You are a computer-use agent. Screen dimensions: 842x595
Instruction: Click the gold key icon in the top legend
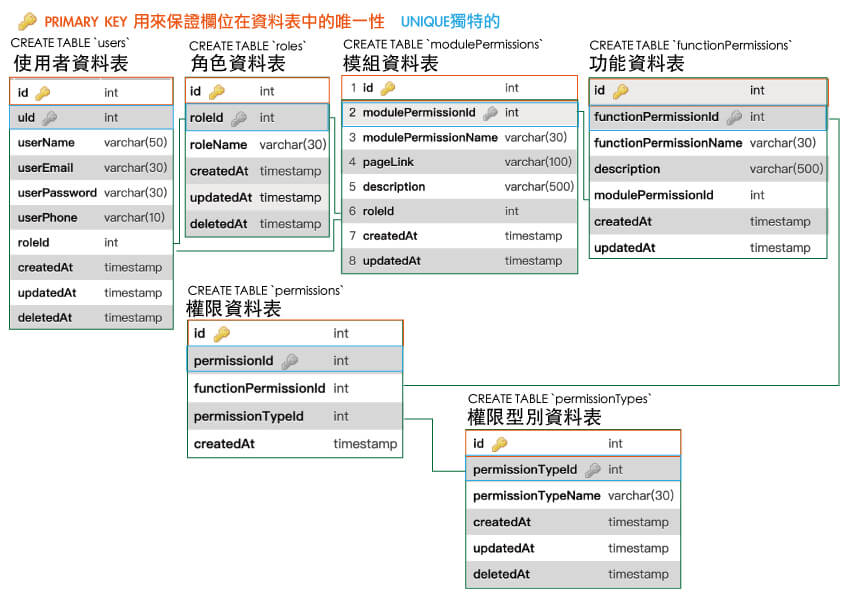[28, 21]
